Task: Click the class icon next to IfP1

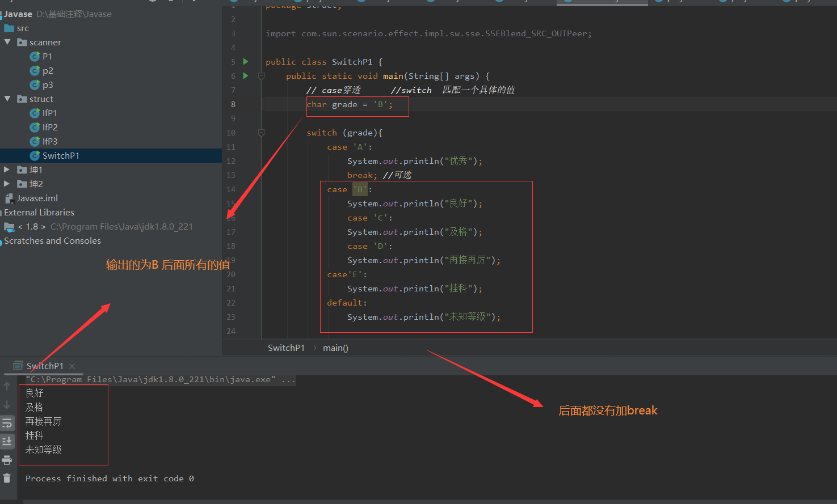Action: point(35,113)
